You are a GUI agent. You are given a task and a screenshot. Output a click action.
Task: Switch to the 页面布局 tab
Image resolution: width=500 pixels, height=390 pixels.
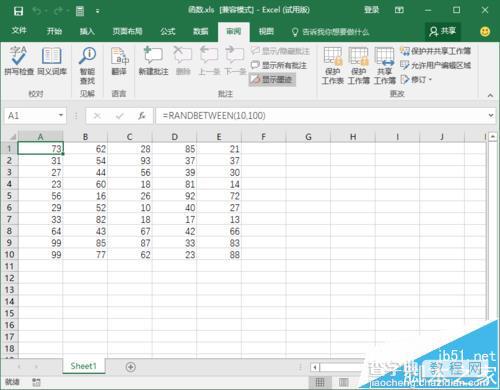[127, 31]
